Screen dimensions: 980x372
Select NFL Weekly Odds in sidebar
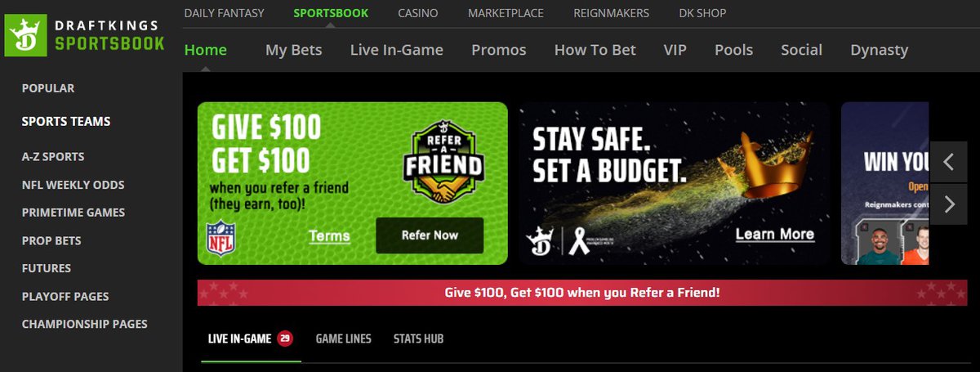click(x=73, y=185)
